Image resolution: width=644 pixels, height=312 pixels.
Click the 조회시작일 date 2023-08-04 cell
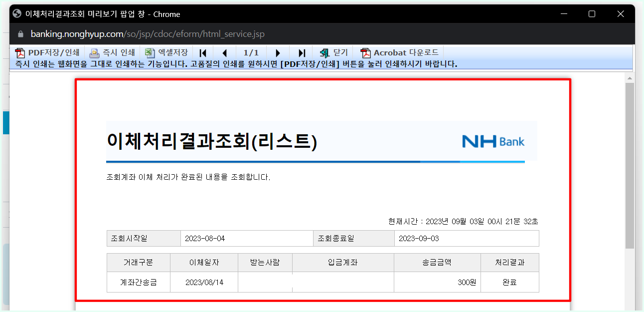click(x=247, y=238)
